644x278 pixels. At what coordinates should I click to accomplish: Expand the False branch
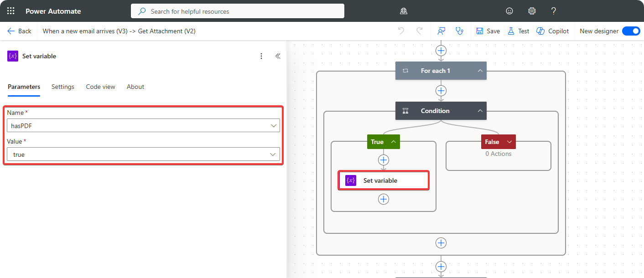pos(509,142)
